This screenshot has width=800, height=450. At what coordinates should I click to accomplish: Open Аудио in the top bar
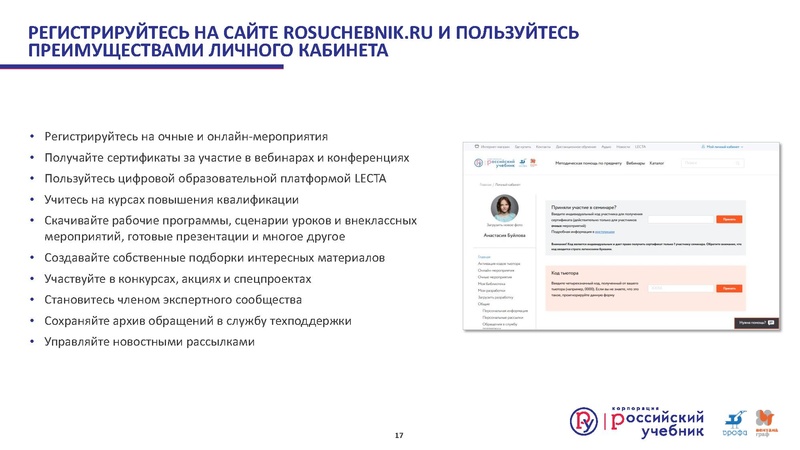click(606, 146)
